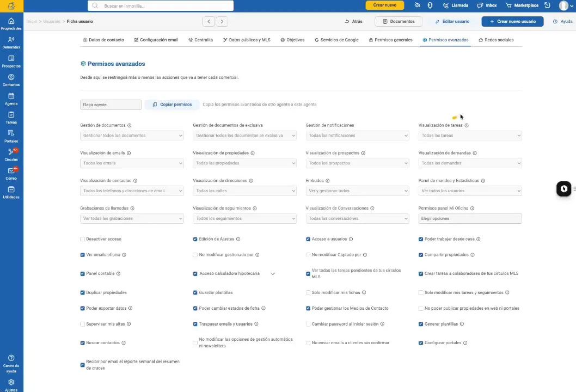Viewport: 576px width, 392px height.
Task: Click the Ayuda help icon
Action: click(555, 21)
